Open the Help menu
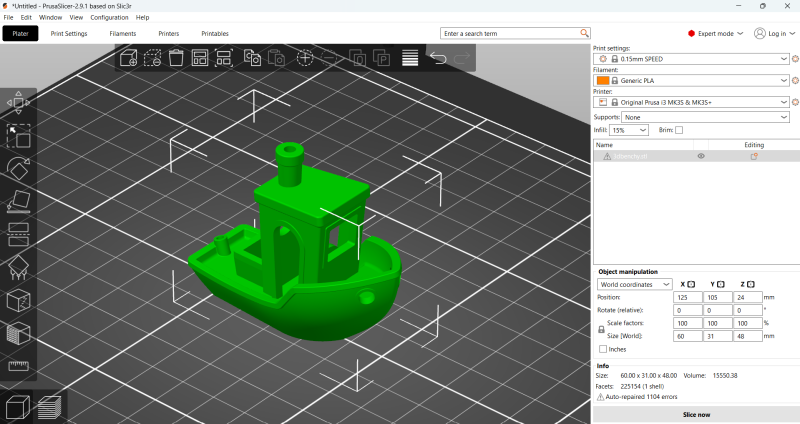 tap(142, 17)
